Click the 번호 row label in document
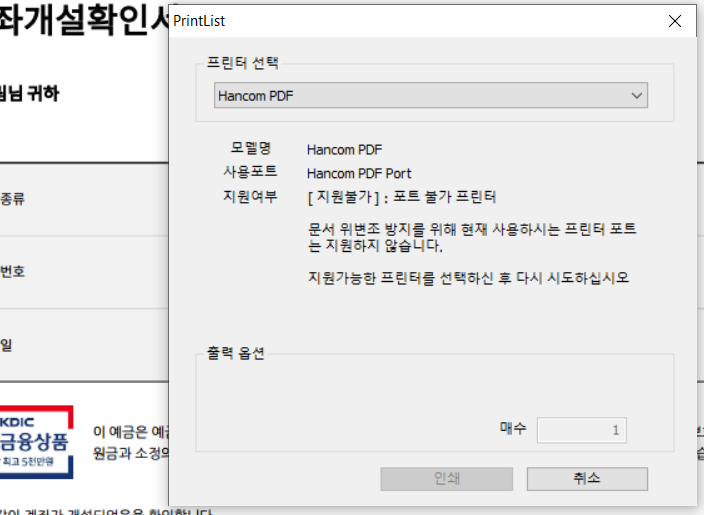Screen dimensions: 704x515 [13, 271]
